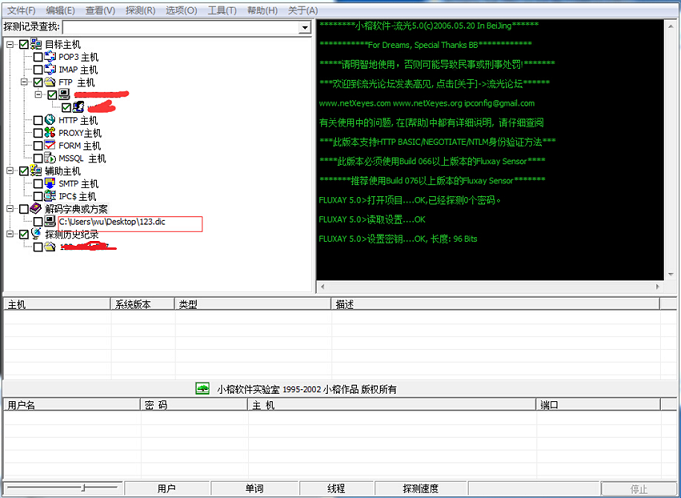The image size is (681, 498).
Task: Click the green icon beside 小榕软件实验室
Action: 202,389
